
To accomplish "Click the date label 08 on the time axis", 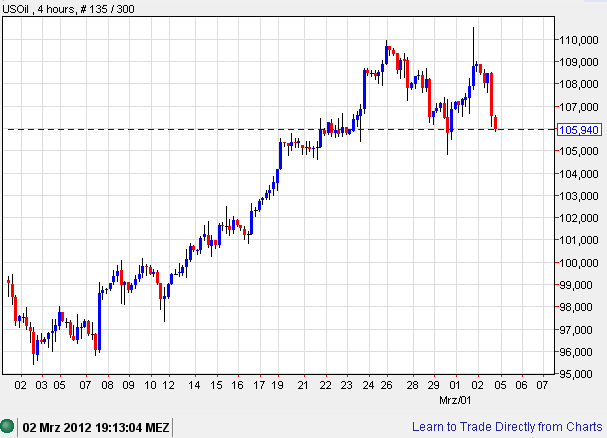I will point(108,385).
